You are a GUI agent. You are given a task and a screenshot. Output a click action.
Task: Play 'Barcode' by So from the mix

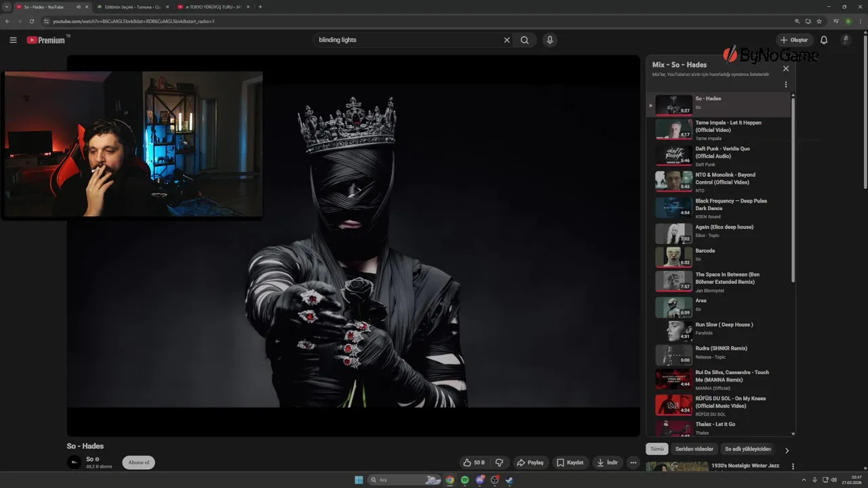click(x=719, y=257)
